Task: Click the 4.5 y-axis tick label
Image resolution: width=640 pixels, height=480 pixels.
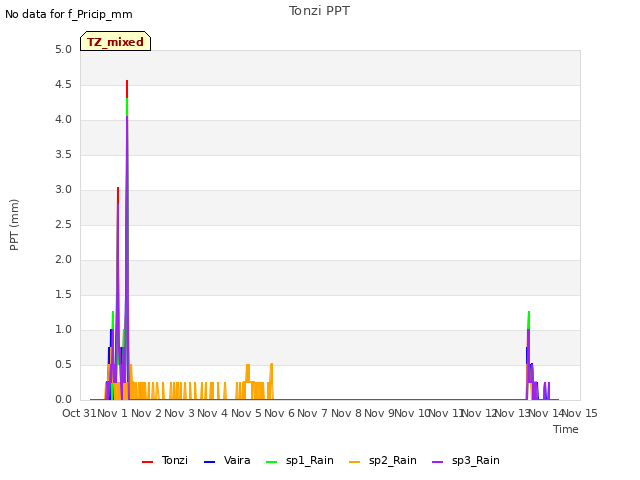Action: tap(63, 85)
